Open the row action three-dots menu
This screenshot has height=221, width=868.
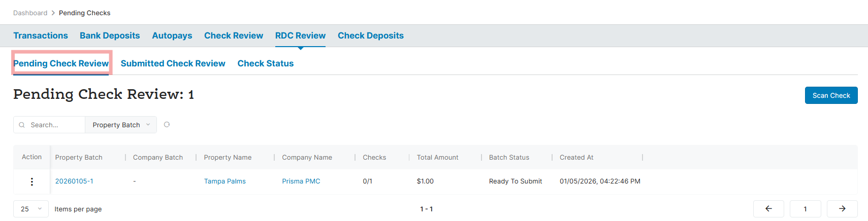point(32,181)
